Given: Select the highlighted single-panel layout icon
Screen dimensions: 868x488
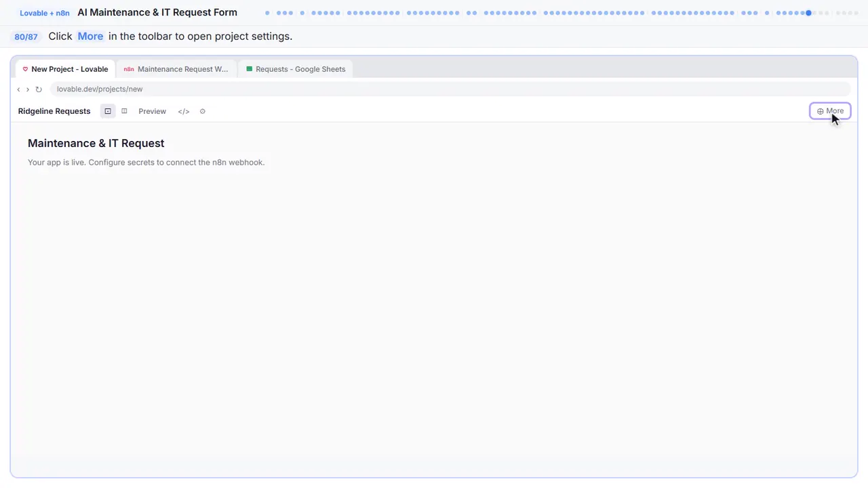Looking at the screenshot, I should (108, 111).
